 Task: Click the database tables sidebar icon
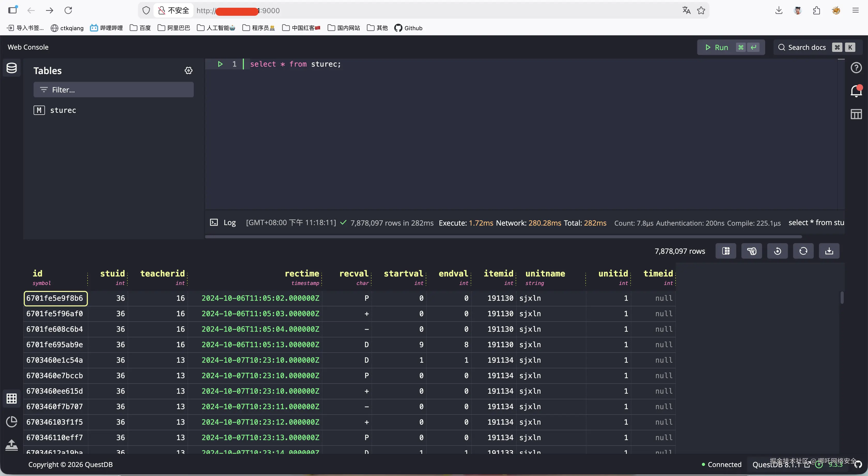12,68
